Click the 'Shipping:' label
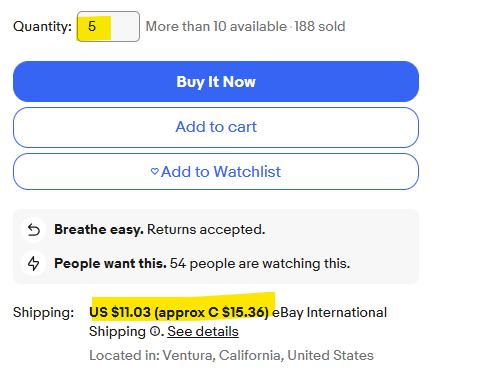 click(43, 312)
